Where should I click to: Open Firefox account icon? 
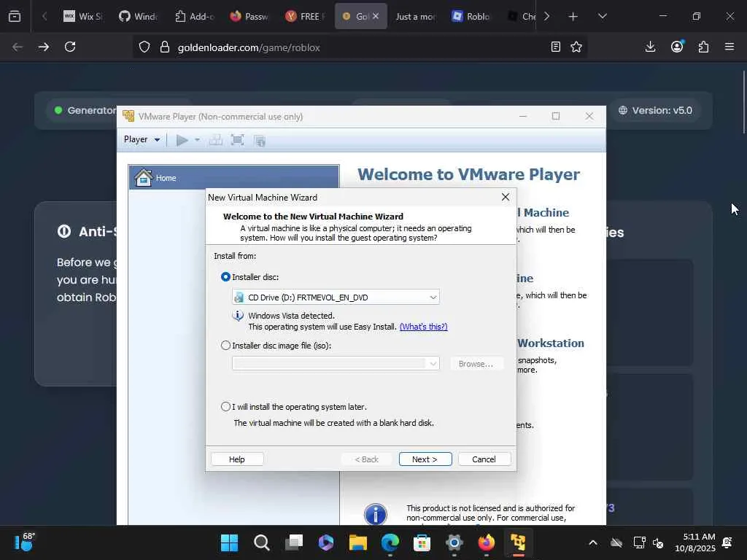point(677,46)
